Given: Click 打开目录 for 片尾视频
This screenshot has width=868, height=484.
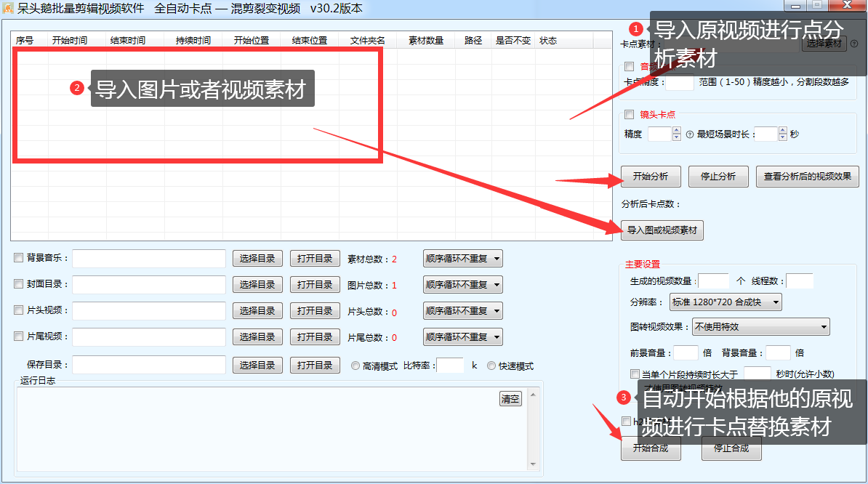Looking at the screenshot, I should click(x=315, y=336).
